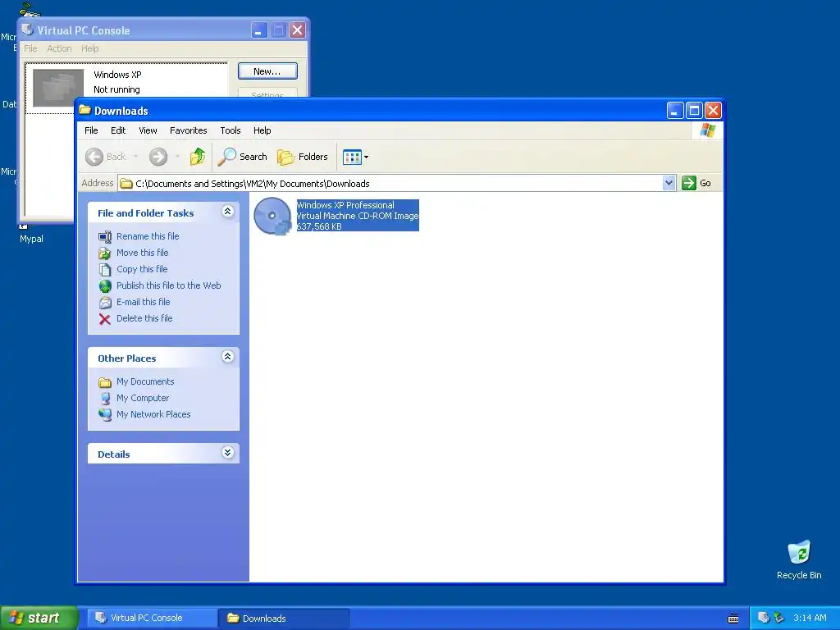Screen dimensions: 840x630
Task: Toggle the Folders pane button
Action: click(302, 157)
